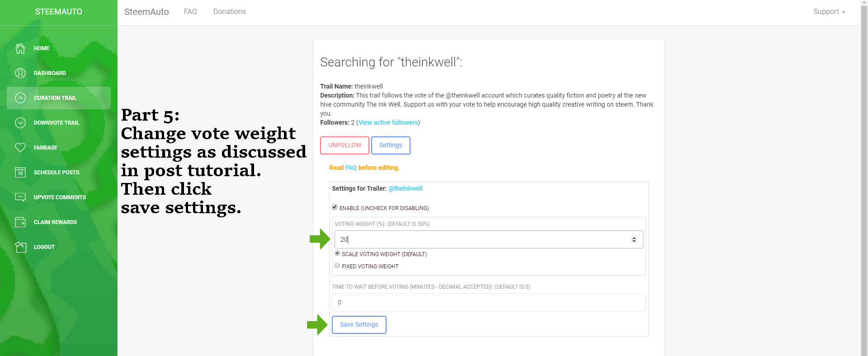
Task: Open the View active followers link
Action: tap(388, 122)
